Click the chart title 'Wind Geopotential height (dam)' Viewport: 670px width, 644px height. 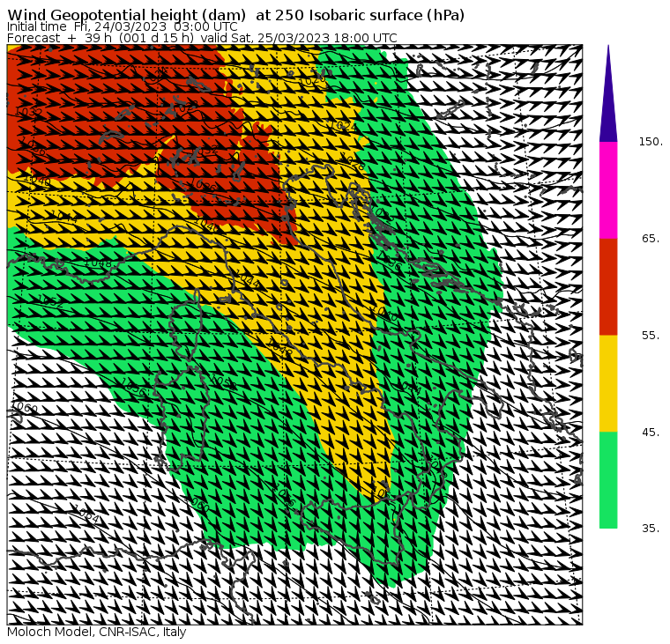[127, 15]
